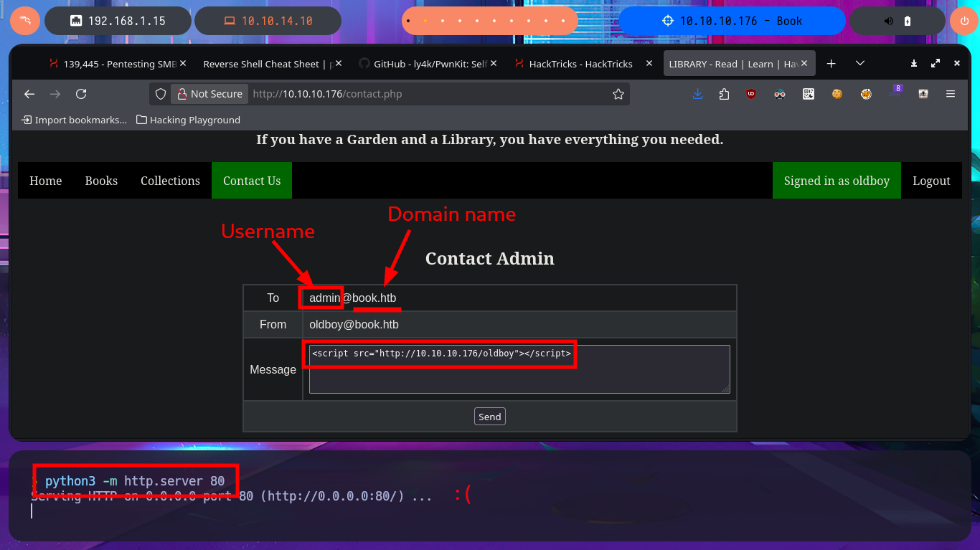Viewport: 980px width, 550px height.
Task: Click the From field with oldboy@book.htb
Action: coord(519,324)
